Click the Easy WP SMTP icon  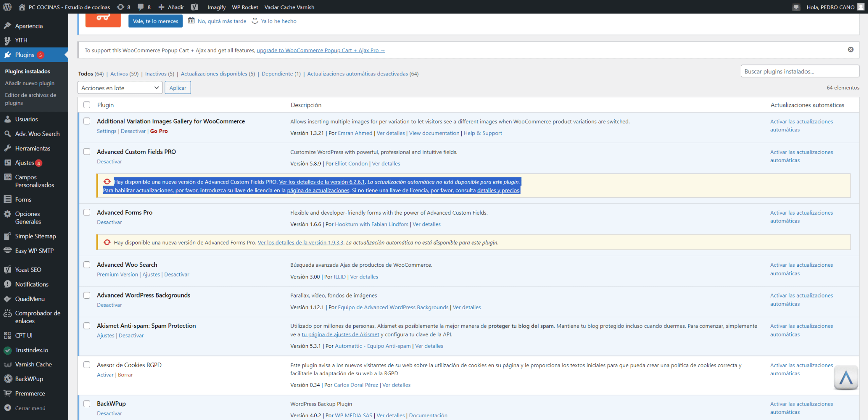[x=7, y=250]
